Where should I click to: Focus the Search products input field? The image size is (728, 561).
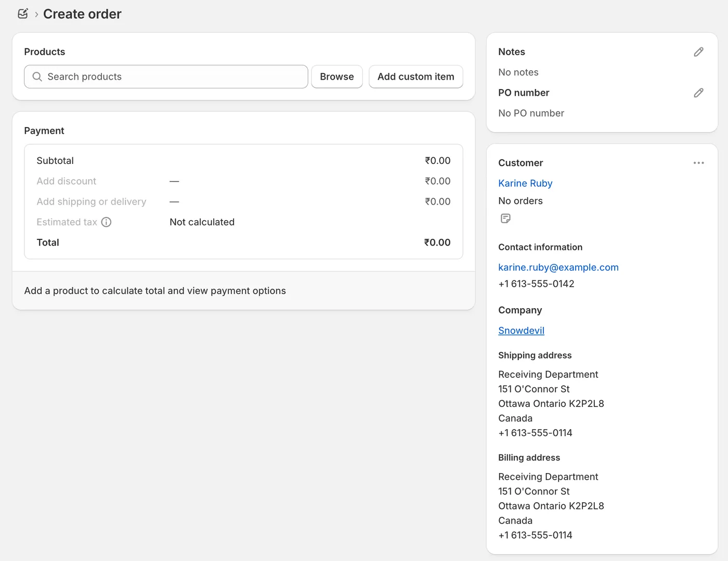point(166,76)
